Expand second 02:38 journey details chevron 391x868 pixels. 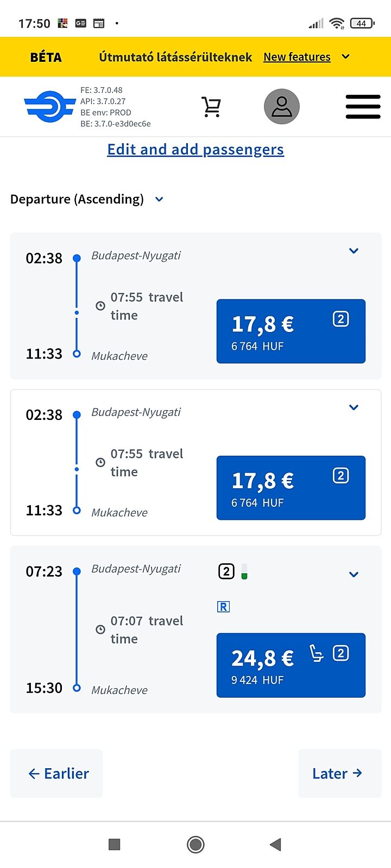click(x=354, y=407)
